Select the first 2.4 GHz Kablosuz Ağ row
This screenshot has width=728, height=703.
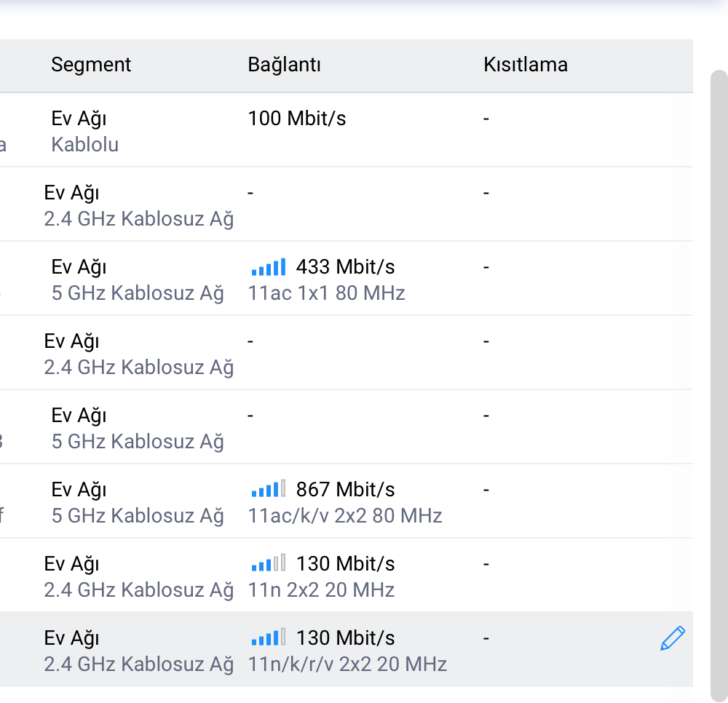[347, 204]
